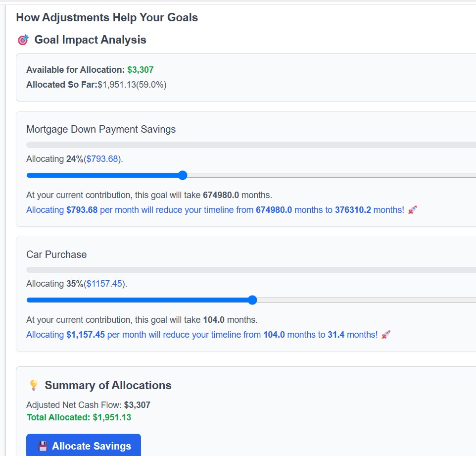Adjust the Mortgage Down Payment Savings slider
This screenshot has height=456, width=476.
183,175
